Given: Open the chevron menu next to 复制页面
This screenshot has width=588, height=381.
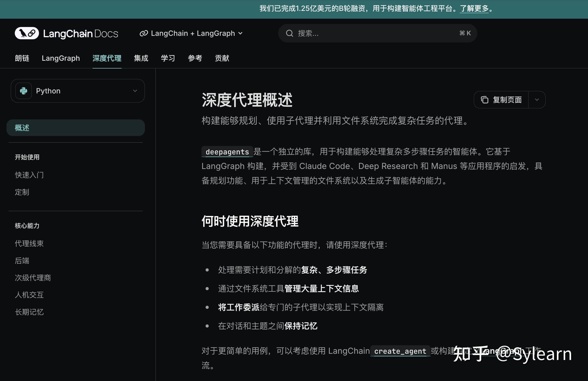Looking at the screenshot, I should 537,100.
